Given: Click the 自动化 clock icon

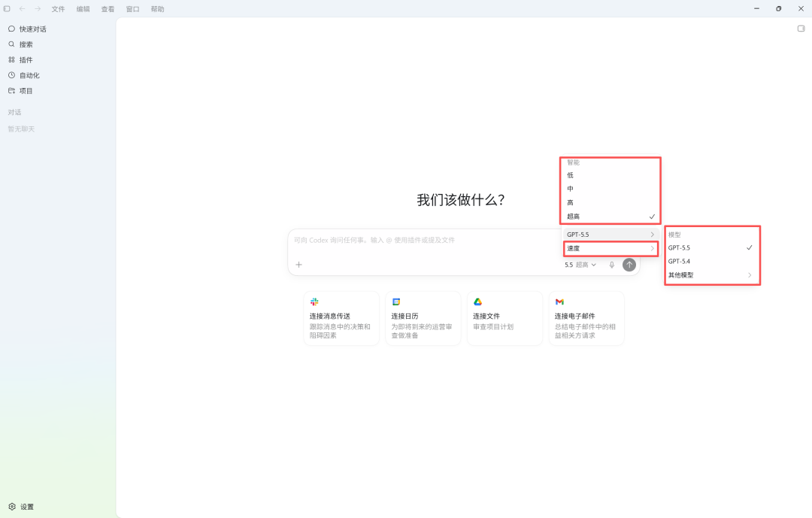Looking at the screenshot, I should [x=11, y=76].
